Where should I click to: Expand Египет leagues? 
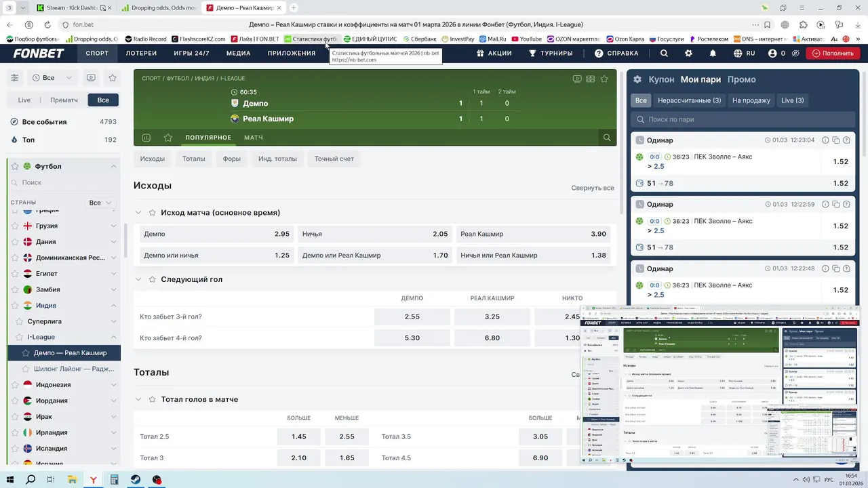pyautogui.click(x=114, y=274)
